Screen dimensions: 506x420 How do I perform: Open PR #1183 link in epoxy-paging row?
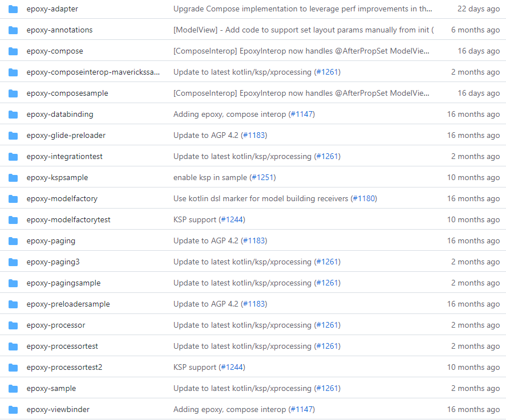coord(254,241)
